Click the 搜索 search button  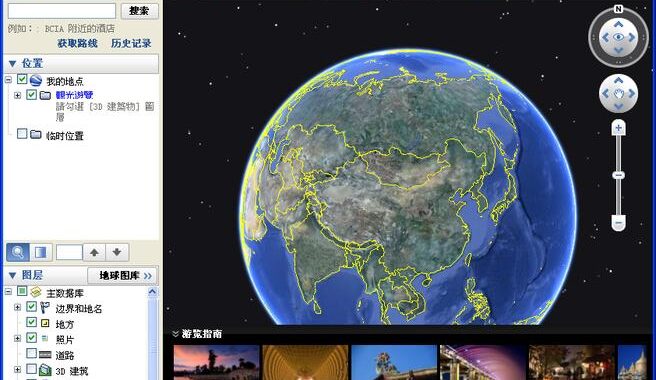[x=139, y=10]
